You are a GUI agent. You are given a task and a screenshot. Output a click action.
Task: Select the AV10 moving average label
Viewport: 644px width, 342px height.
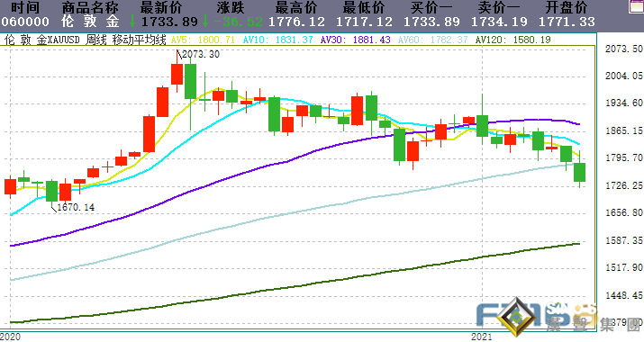click(x=278, y=40)
